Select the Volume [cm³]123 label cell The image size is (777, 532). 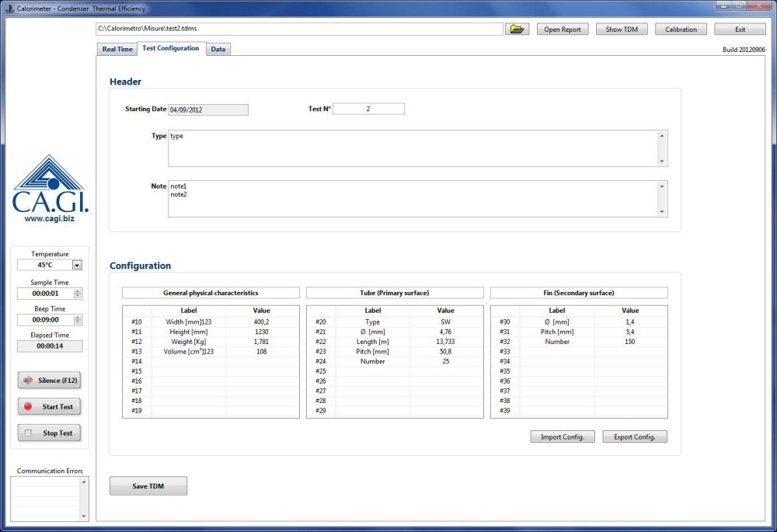[188, 352]
